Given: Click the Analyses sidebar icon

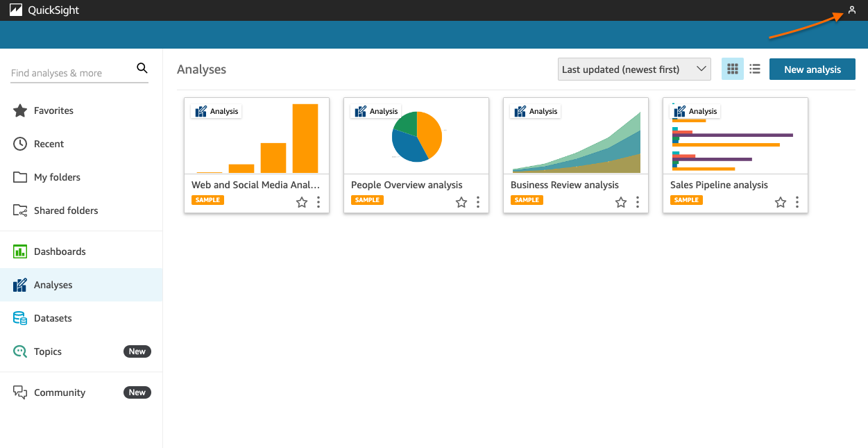Looking at the screenshot, I should (x=20, y=285).
